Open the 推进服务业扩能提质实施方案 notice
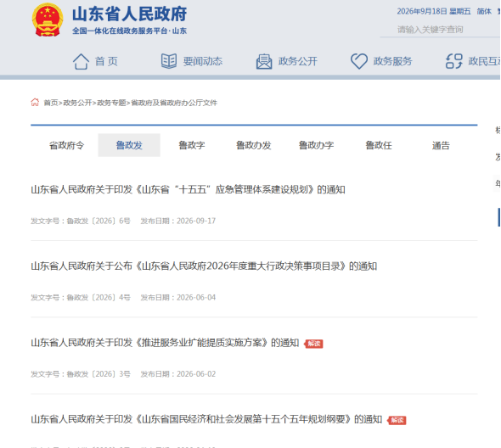The height and width of the screenshot is (448, 501). 165,343
